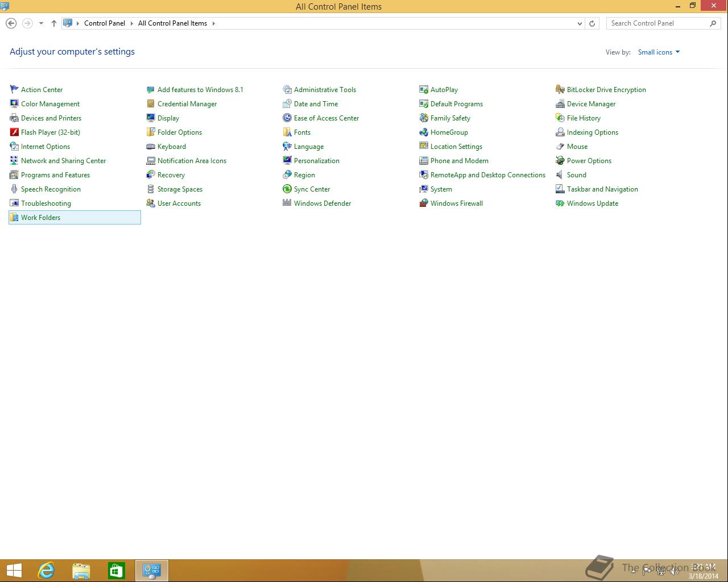728x582 pixels.
Task: Open the Indexing Options link
Action: click(x=593, y=132)
